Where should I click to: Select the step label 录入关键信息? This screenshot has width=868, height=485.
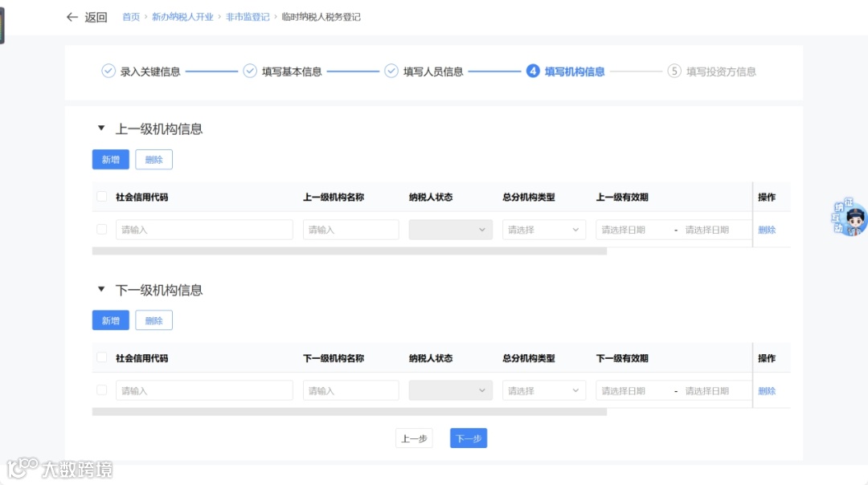(150, 71)
